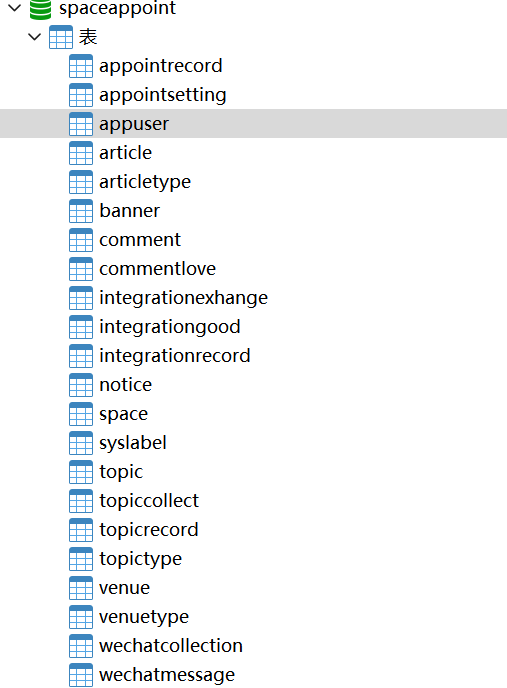Screen dimensions: 507x688
Task: Select the topiccollect table name
Action: tap(149, 501)
